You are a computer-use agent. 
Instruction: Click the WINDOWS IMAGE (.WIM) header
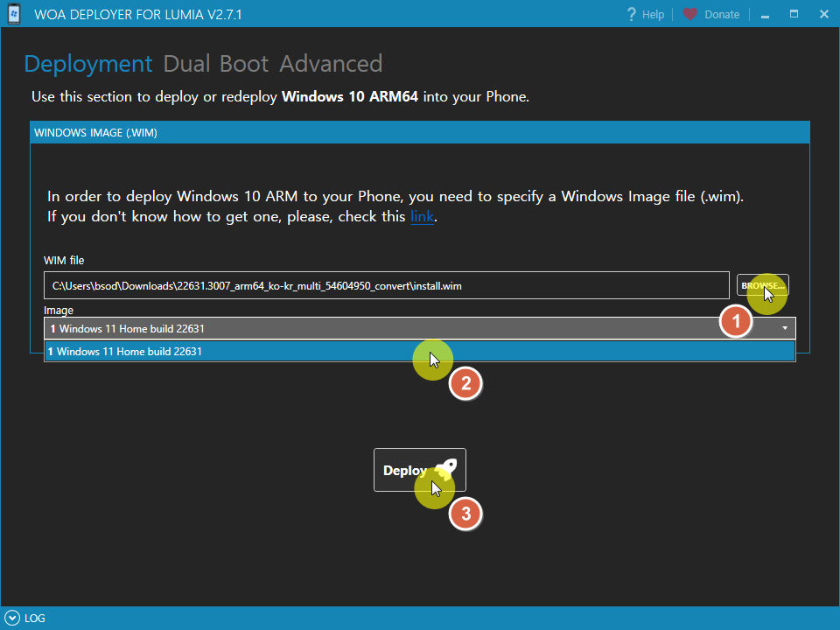tap(420, 132)
